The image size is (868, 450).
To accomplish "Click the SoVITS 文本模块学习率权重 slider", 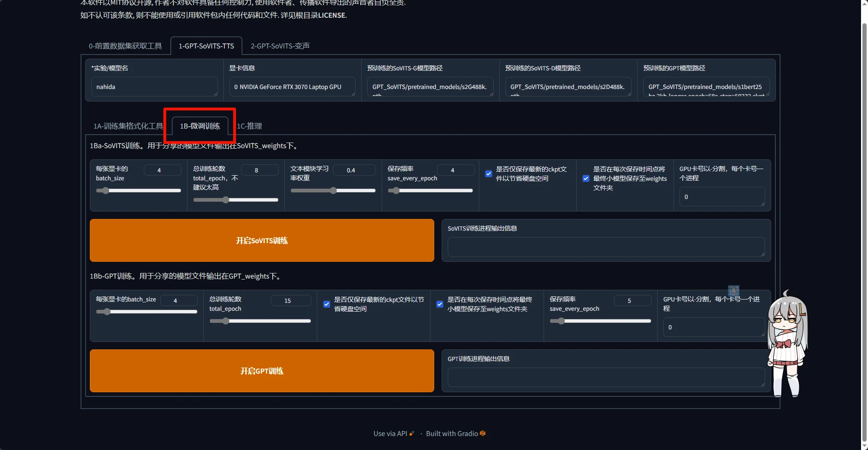I will click(x=333, y=191).
